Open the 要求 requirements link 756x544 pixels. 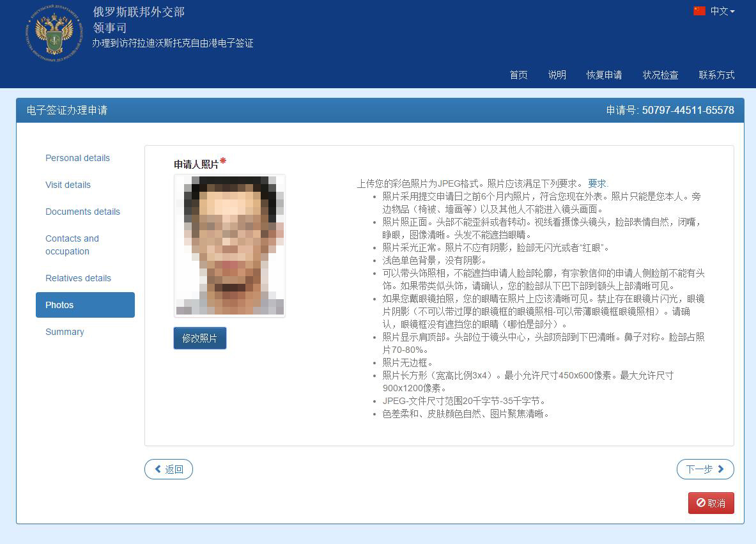(597, 183)
